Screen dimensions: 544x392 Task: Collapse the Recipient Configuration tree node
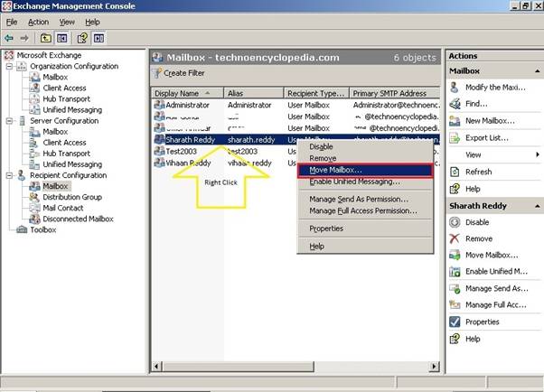click(x=9, y=175)
